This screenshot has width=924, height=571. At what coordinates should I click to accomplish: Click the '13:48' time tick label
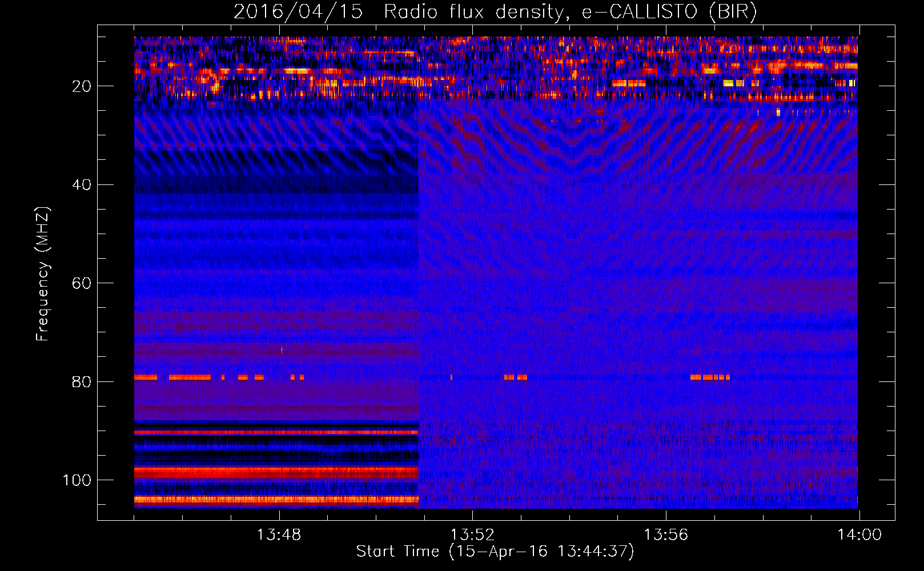point(279,535)
